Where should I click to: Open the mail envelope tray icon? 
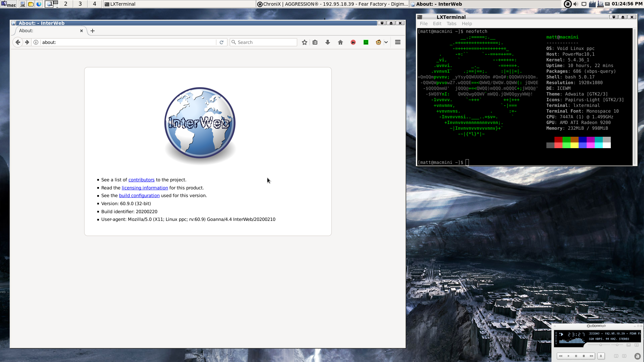(607, 4)
